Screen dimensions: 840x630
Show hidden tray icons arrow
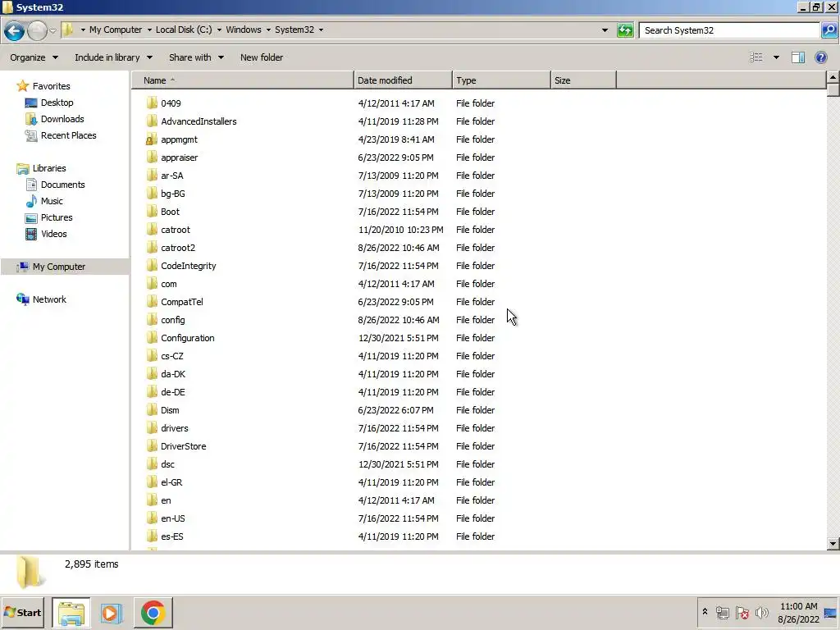point(705,612)
